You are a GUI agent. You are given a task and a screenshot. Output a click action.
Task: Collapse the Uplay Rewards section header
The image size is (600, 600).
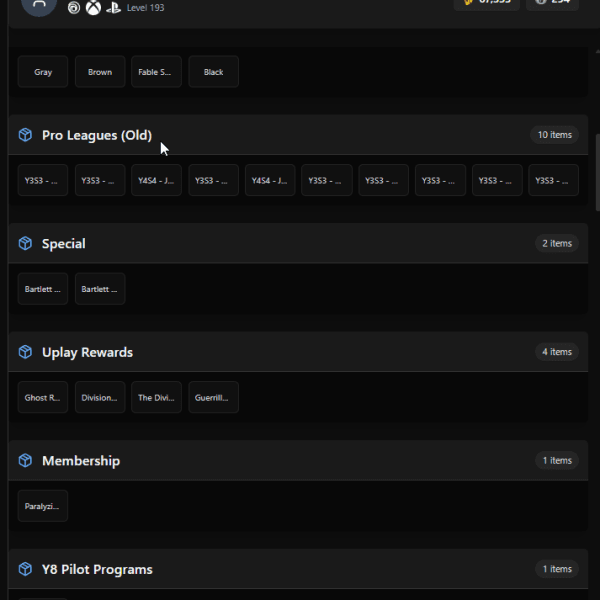coord(298,352)
